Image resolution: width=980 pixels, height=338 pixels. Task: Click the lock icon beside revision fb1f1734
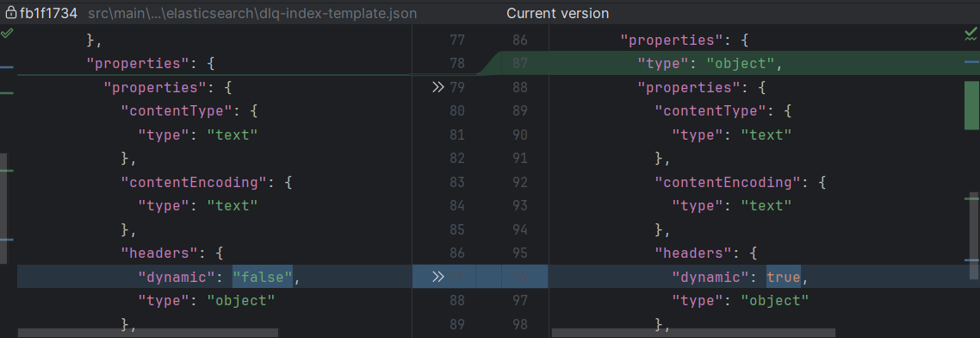click(10, 13)
